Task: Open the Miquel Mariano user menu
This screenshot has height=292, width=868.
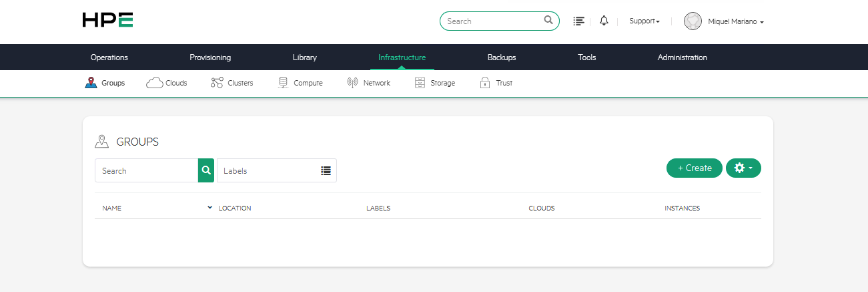Action: (736, 21)
